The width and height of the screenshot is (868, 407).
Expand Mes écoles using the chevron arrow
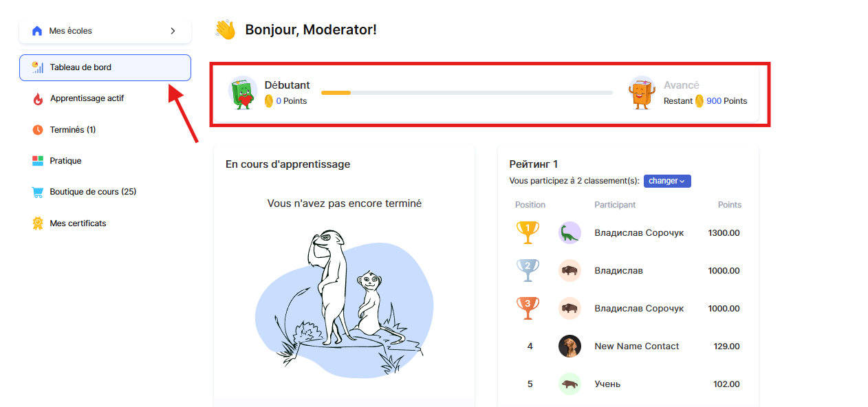coord(173,31)
